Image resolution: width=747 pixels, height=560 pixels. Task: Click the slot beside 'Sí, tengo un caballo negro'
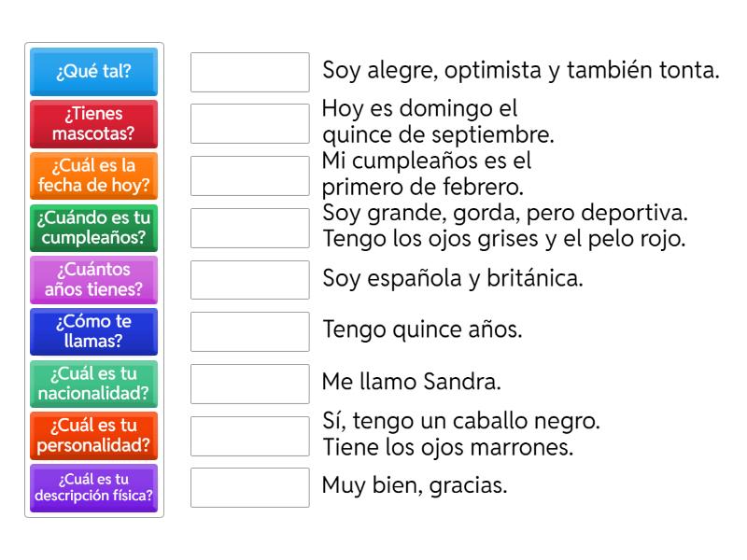[248, 433]
